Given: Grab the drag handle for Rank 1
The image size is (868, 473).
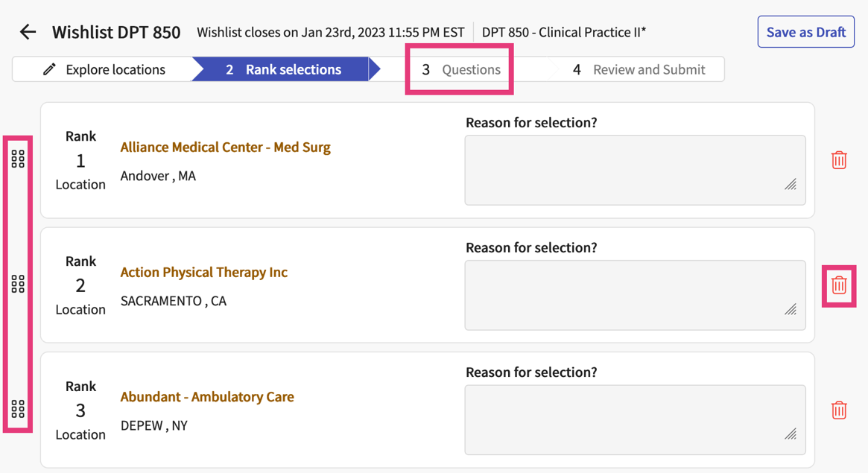Looking at the screenshot, I should [18, 159].
